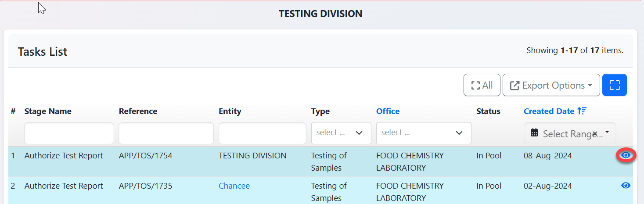The width and height of the screenshot is (644, 204).
Task: Click the blue fullscreen toggle button
Action: [x=614, y=85]
